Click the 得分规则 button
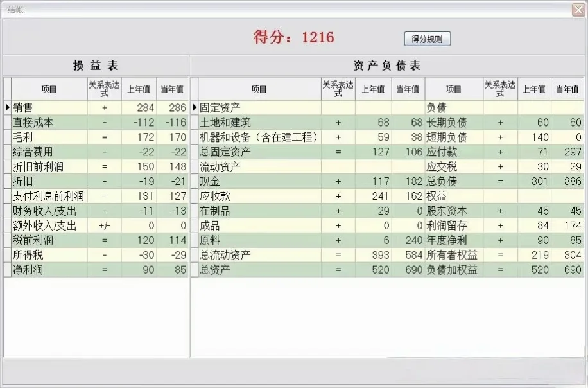Screen dimensions: 588x388 coord(427,39)
